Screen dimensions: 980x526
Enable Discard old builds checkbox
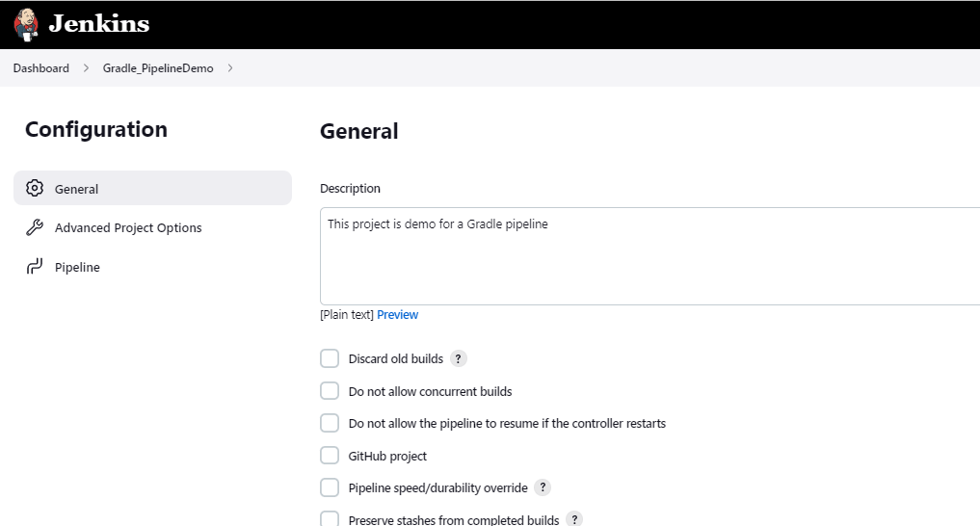pyautogui.click(x=330, y=359)
